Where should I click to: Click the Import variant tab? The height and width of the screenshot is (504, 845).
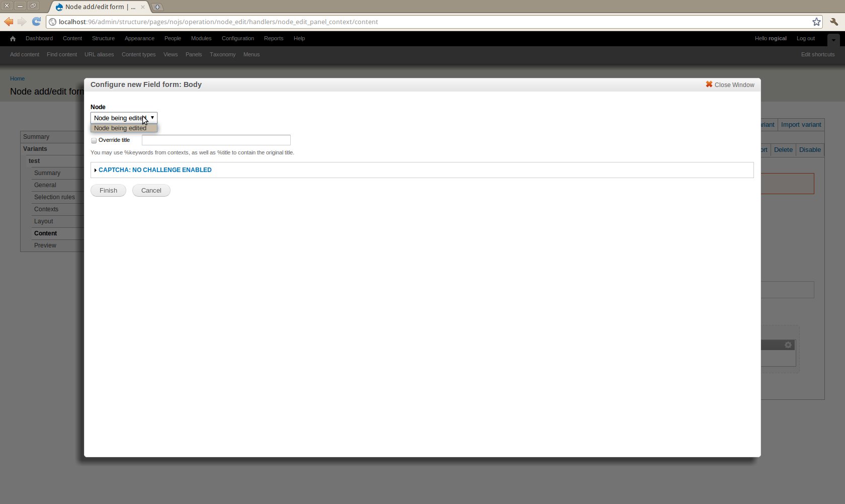coord(801,125)
